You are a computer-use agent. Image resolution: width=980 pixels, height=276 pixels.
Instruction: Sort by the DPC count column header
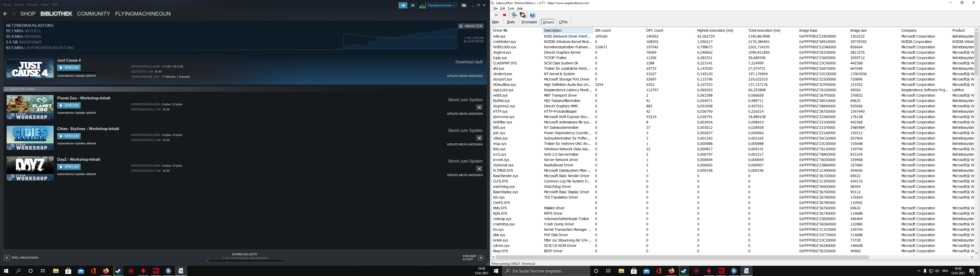coord(670,30)
